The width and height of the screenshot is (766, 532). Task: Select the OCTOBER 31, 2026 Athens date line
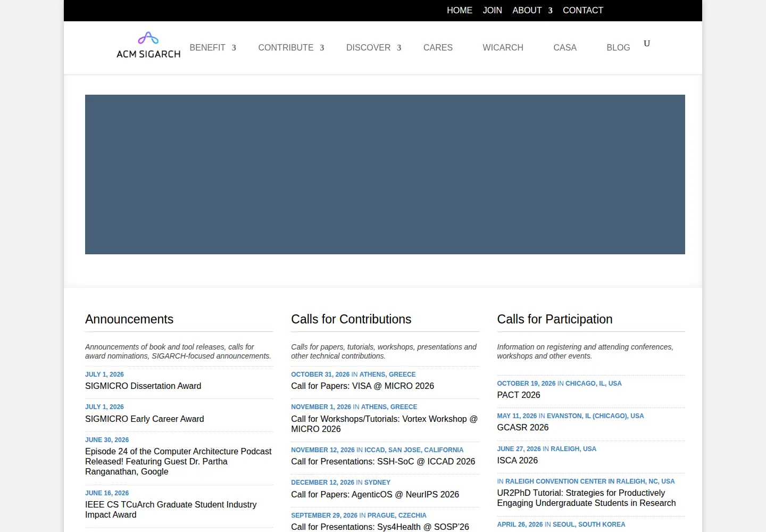[x=353, y=375]
